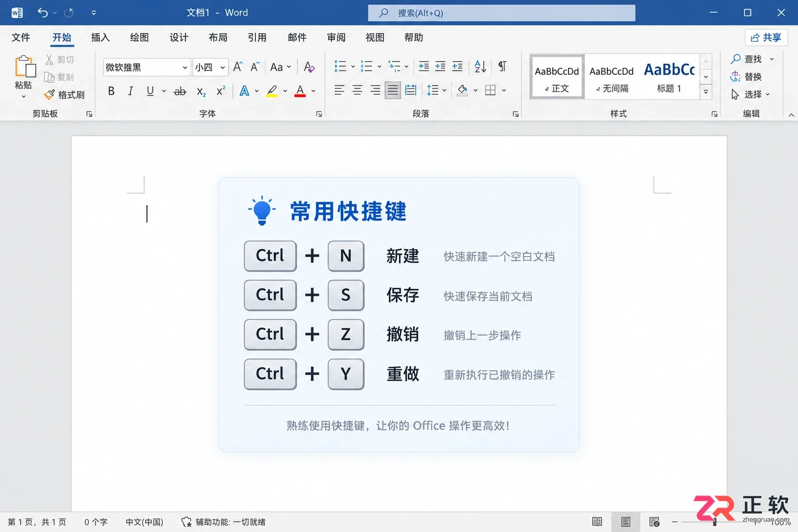
Task: Open the borders dropdown arrow
Action: (x=504, y=90)
